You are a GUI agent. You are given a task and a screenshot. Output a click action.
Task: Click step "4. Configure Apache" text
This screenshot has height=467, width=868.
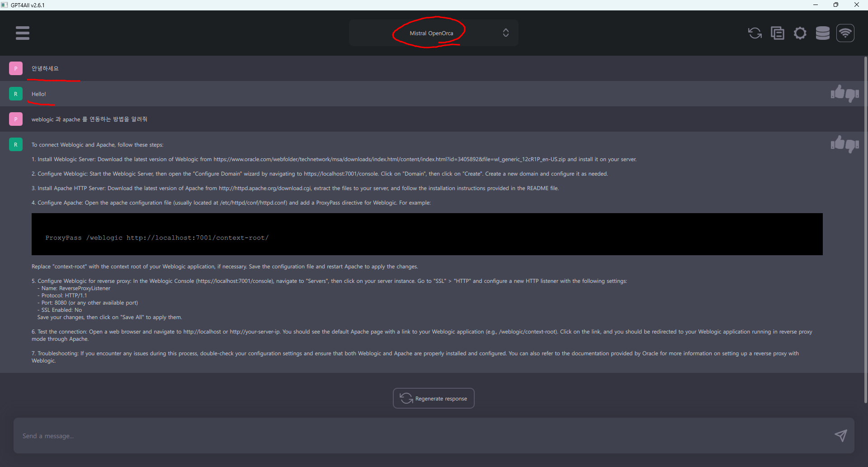point(231,203)
